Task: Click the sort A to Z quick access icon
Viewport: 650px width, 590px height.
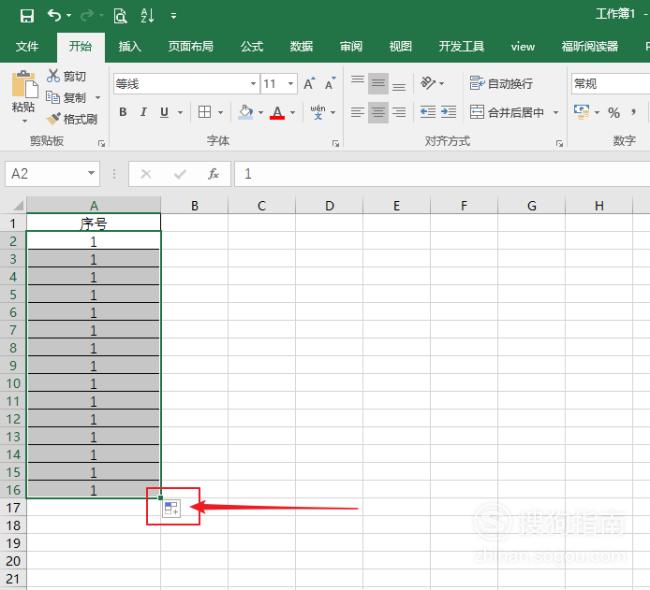Action: (148, 16)
